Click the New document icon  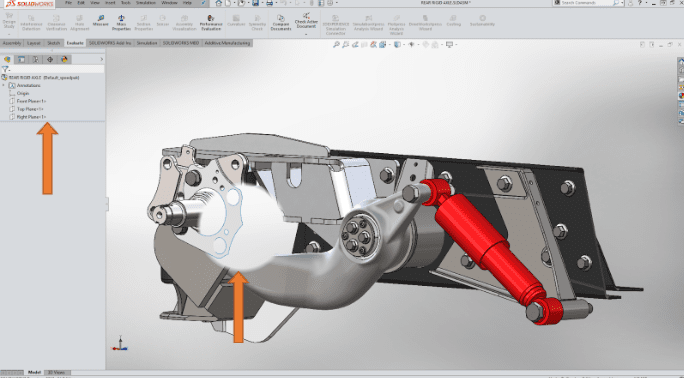(x=228, y=3)
